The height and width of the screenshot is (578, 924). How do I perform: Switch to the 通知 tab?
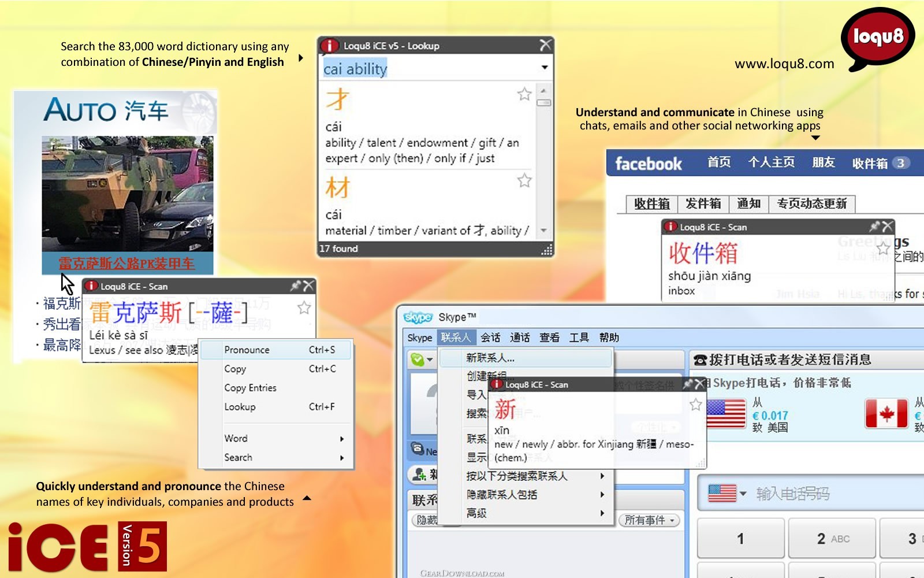tap(748, 203)
